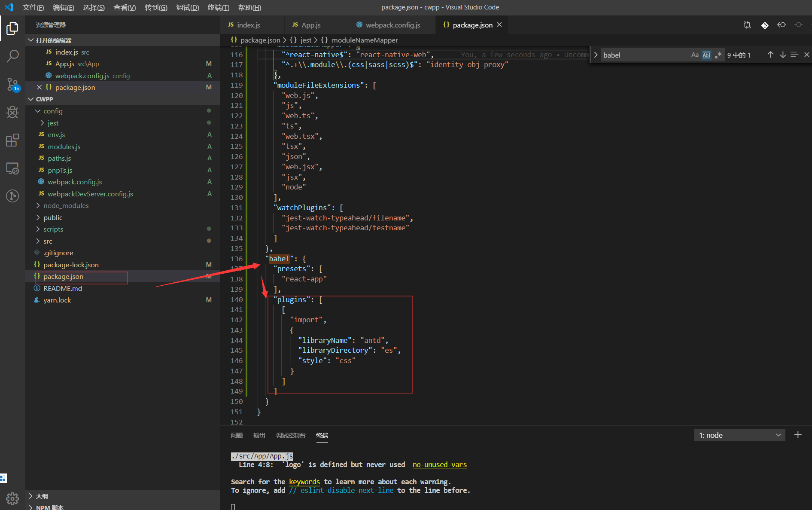Open the Debug view icon
Viewport: 812px width, 510px height.
(12, 112)
